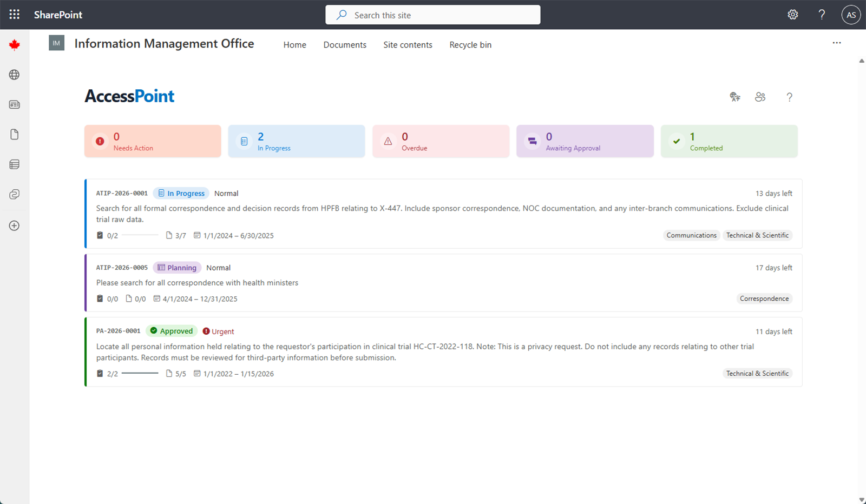
Task: Click the Canada flag icon in the sidebar
Action: pyautogui.click(x=14, y=44)
